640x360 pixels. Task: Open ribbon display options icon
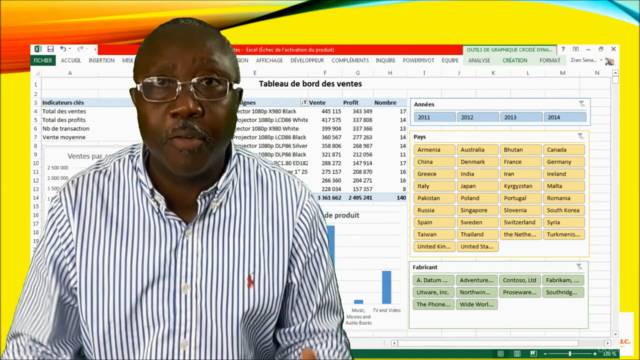(576, 49)
